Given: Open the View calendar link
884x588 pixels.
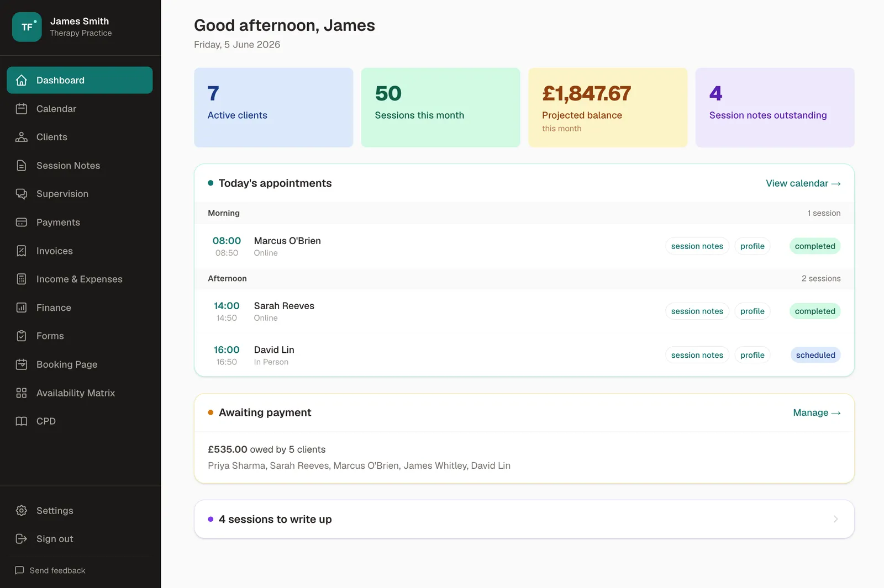Looking at the screenshot, I should [x=803, y=183].
